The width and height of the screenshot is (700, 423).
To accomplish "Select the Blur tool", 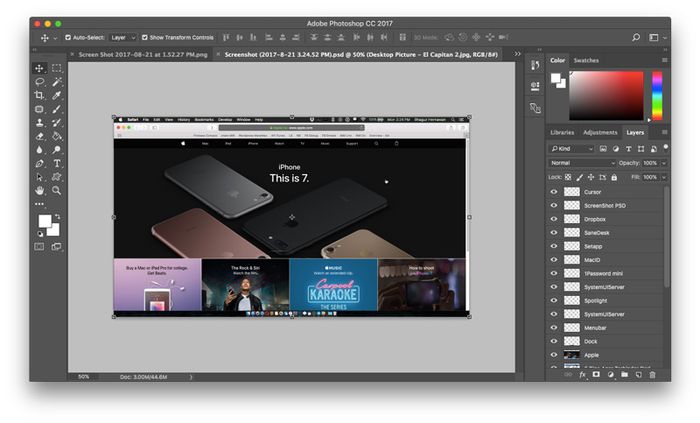I will click(39, 150).
